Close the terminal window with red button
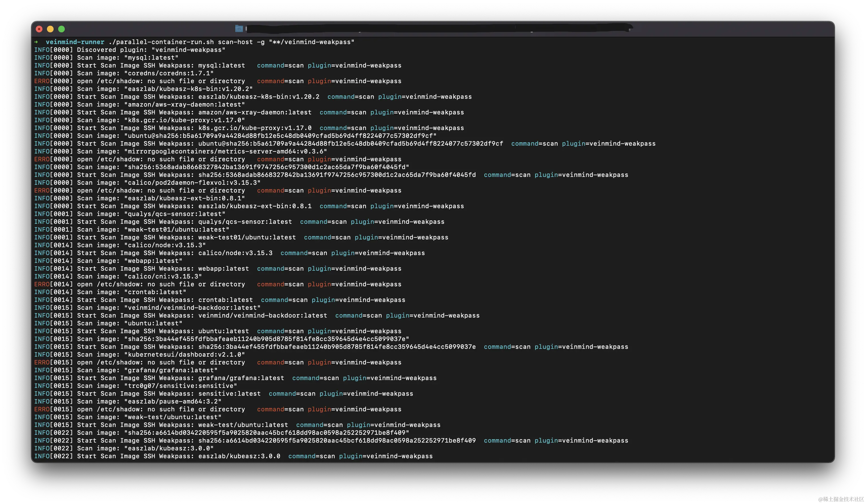The width and height of the screenshot is (866, 504). [39, 29]
